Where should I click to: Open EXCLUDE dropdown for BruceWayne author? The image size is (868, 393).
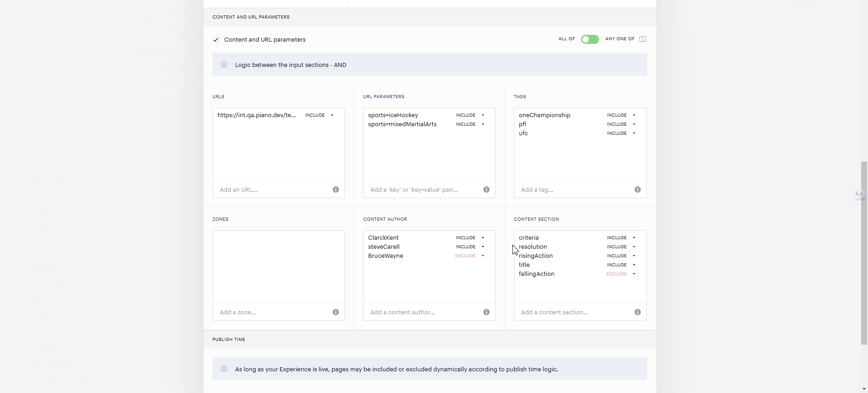[470, 256]
